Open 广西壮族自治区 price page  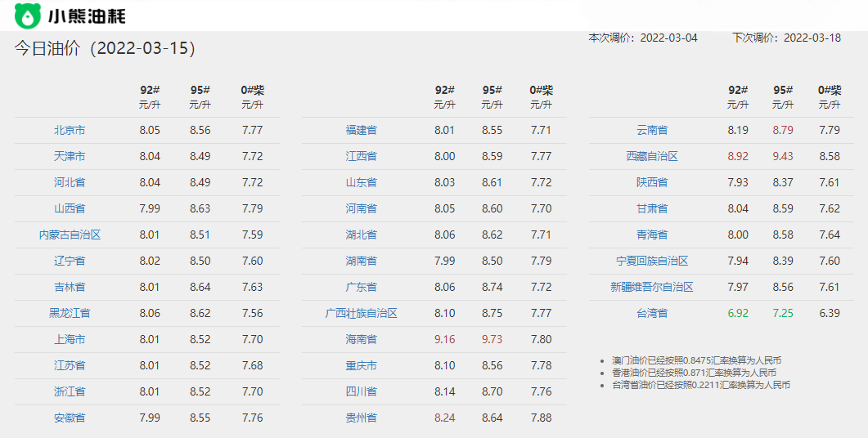(361, 313)
